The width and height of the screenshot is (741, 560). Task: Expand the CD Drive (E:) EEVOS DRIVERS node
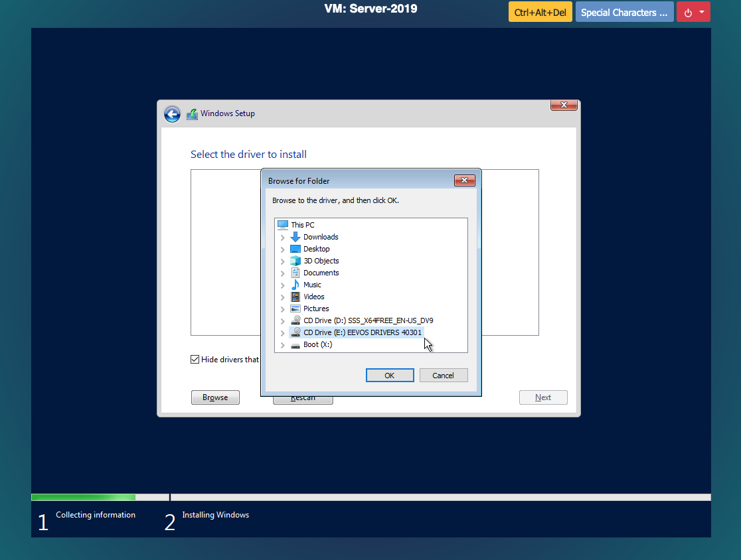coord(283,333)
